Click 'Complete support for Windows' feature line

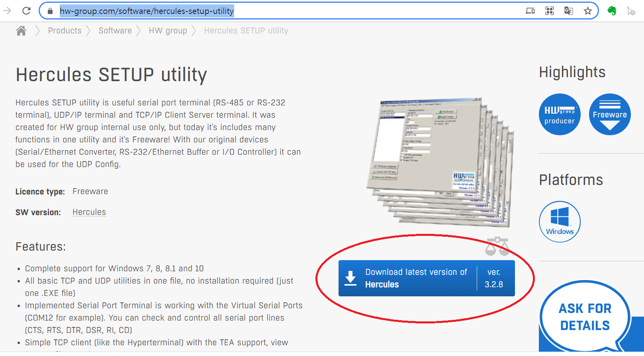pyautogui.click(x=114, y=268)
